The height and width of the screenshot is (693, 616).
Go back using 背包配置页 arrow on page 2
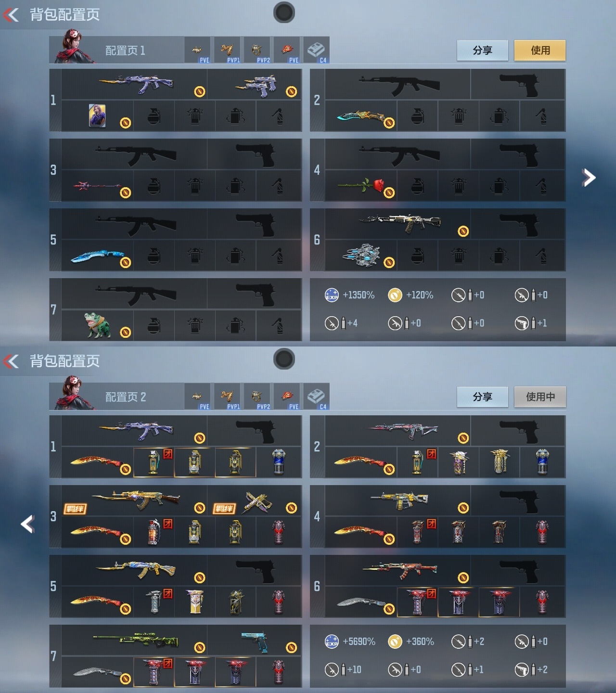(x=11, y=361)
